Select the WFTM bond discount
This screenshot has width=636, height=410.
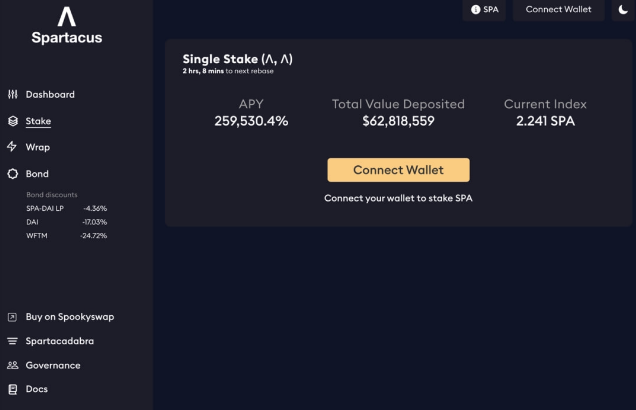[67, 236]
